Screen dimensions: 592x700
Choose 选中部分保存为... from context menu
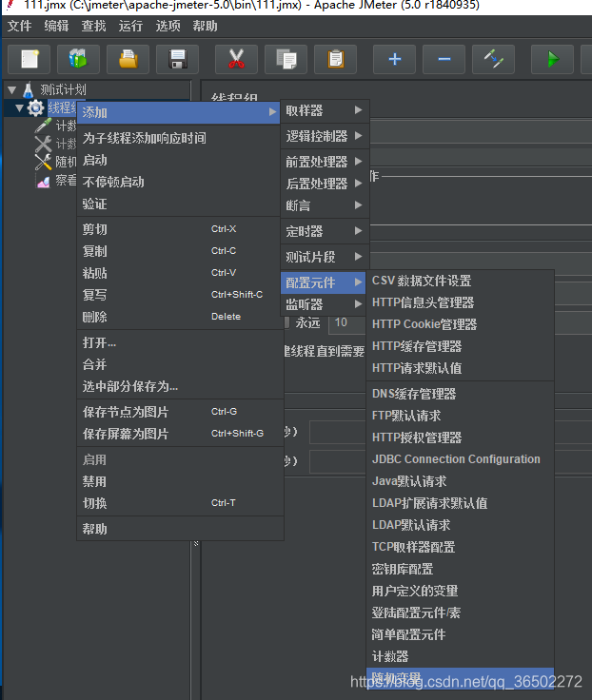pyautogui.click(x=180, y=386)
